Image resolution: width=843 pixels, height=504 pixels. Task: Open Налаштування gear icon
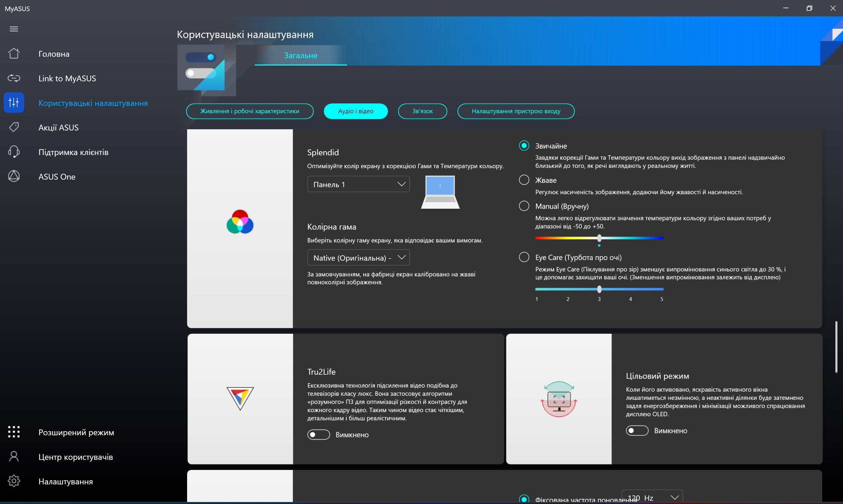14,481
